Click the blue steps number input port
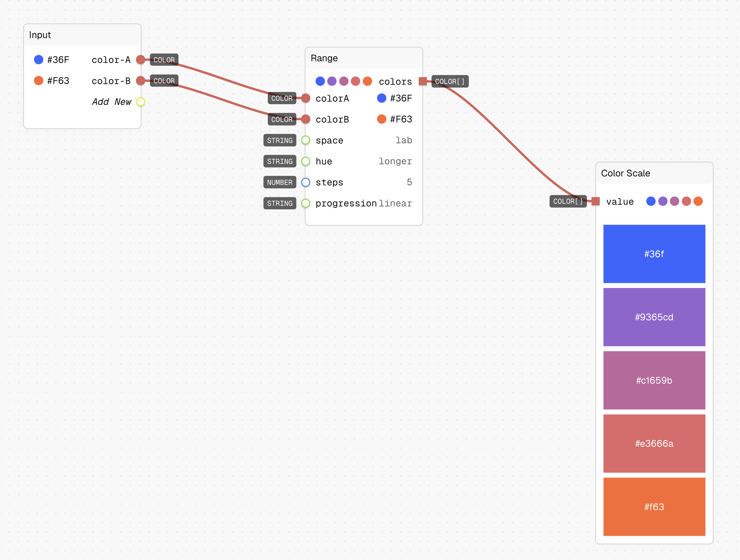 [305, 182]
